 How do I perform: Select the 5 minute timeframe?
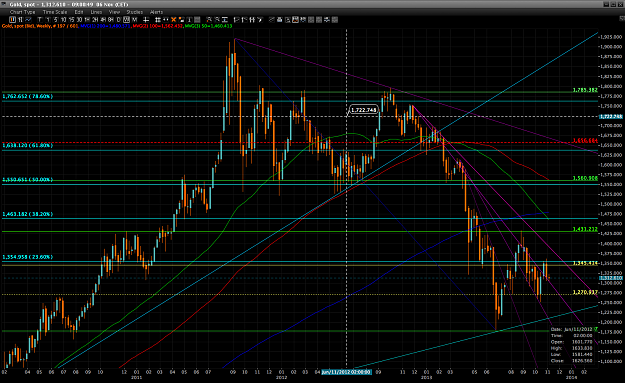[x=55, y=20]
